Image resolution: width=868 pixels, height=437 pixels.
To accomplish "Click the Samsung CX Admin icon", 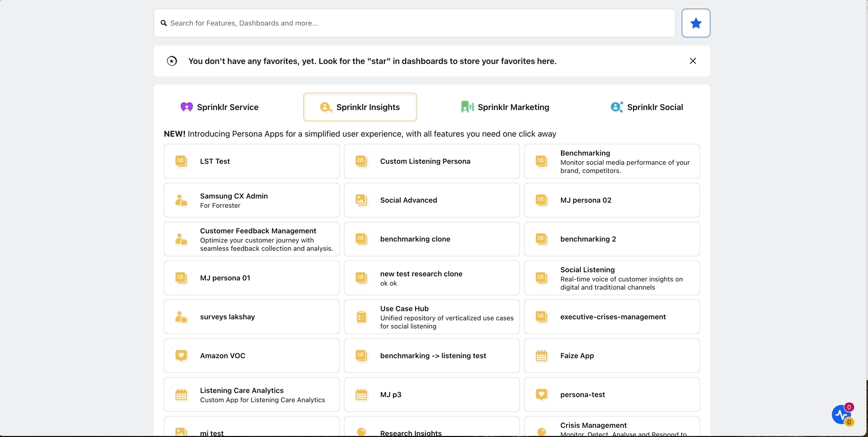I will coord(181,200).
